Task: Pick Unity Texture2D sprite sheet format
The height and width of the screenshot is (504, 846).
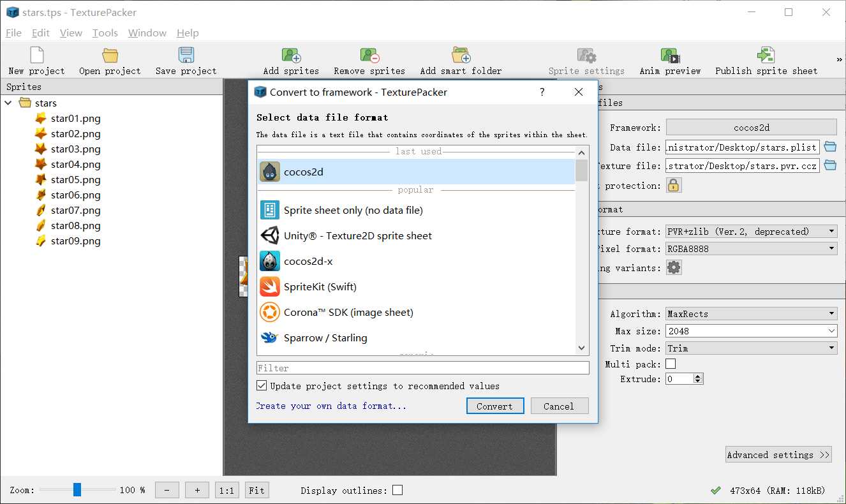Action: (416, 235)
